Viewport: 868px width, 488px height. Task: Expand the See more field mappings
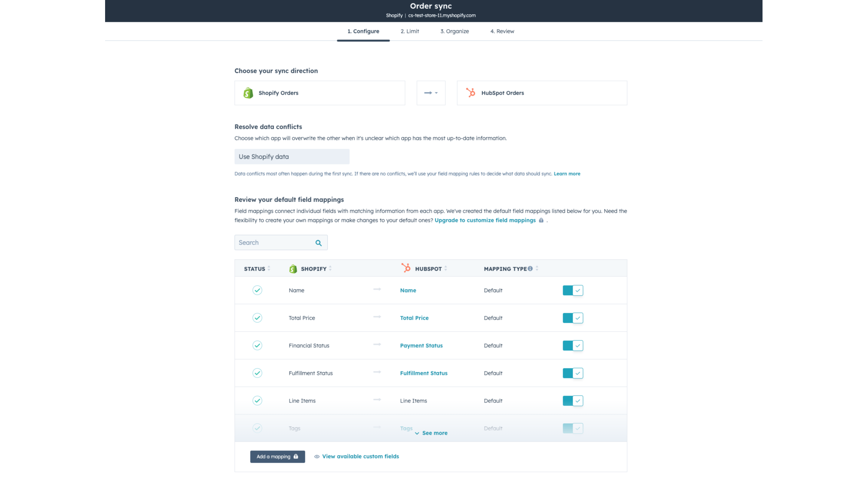click(430, 432)
